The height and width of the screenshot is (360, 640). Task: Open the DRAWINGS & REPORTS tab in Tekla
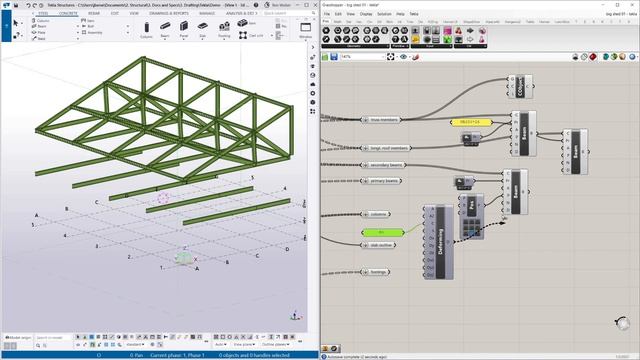(x=169, y=13)
